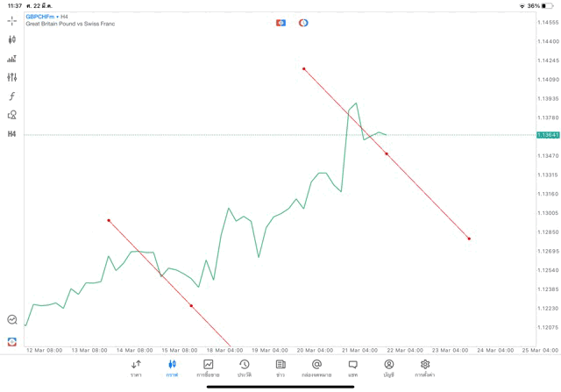Tap the current price label 1.13641
Image resolution: width=561 pixels, height=392 pixels.
coord(548,135)
